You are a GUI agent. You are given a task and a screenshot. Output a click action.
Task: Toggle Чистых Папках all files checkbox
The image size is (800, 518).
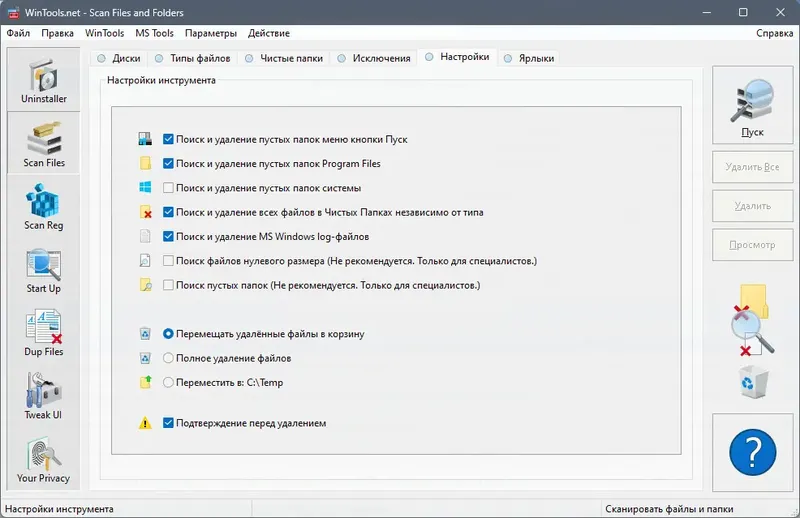point(168,212)
